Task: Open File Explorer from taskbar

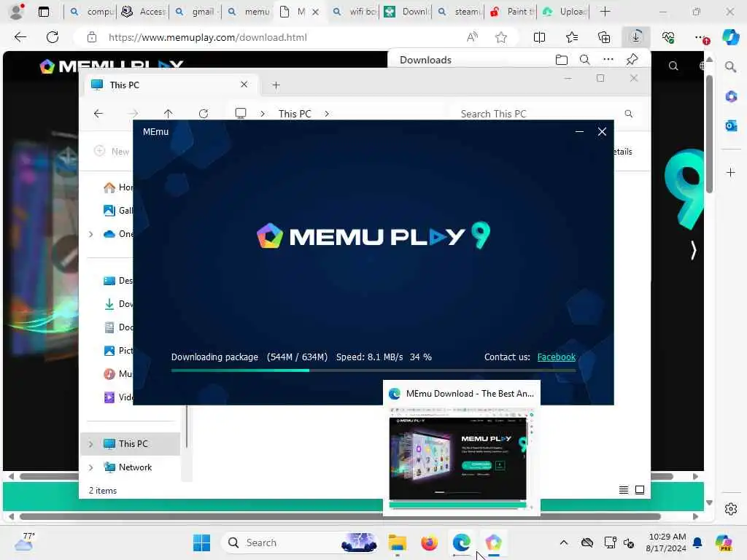Action: (398, 542)
